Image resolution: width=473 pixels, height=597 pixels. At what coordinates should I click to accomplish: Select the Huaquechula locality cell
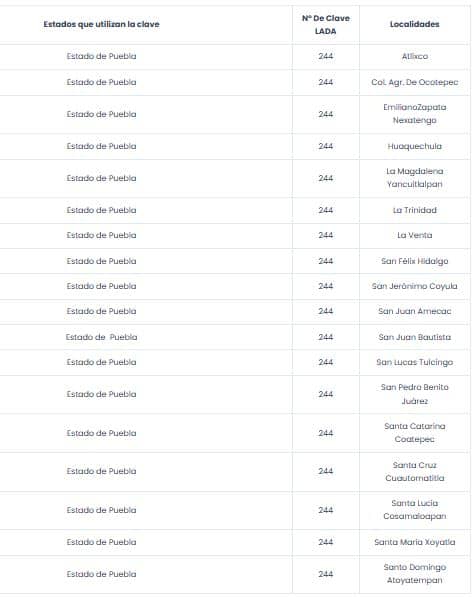[x=415, y=146]
